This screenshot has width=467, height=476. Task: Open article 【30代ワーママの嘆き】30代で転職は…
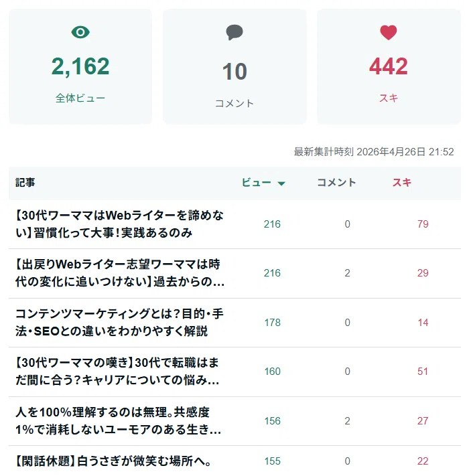[117, 372]
